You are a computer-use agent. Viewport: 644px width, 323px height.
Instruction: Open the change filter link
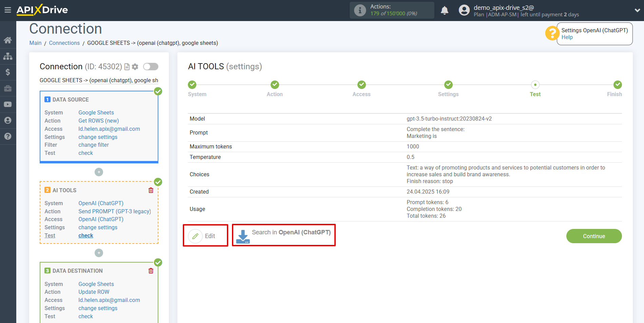coord(94,145)
